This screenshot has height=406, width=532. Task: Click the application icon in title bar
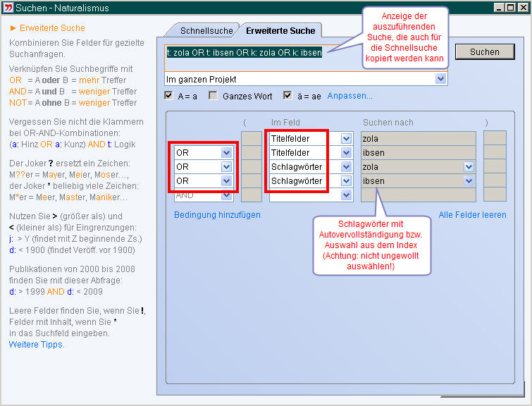pos(8,8)
